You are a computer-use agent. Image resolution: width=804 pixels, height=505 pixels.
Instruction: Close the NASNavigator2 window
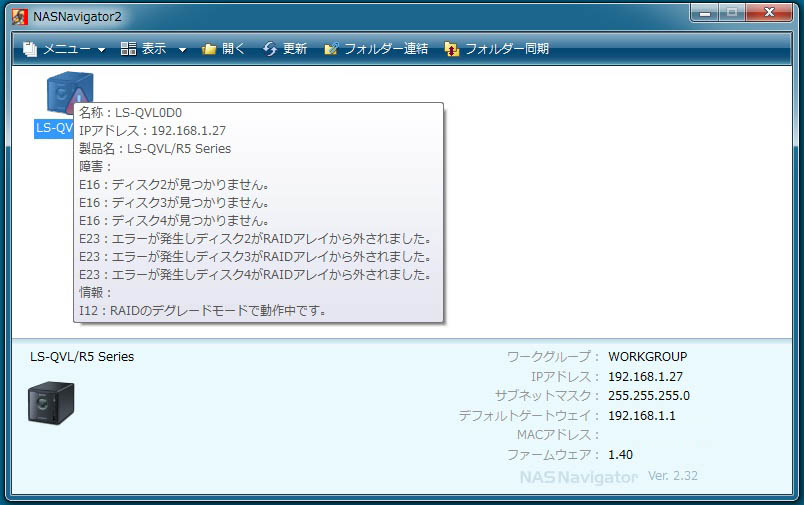769,12
